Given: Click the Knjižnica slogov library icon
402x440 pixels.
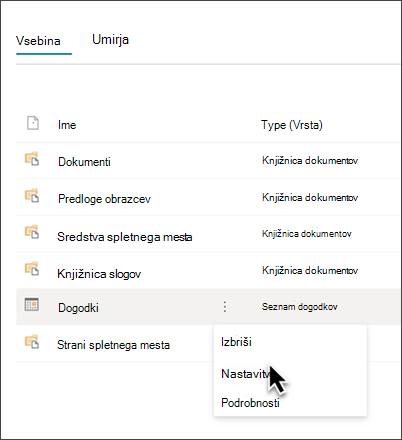Looking at the screenshot, I should 32,269.
